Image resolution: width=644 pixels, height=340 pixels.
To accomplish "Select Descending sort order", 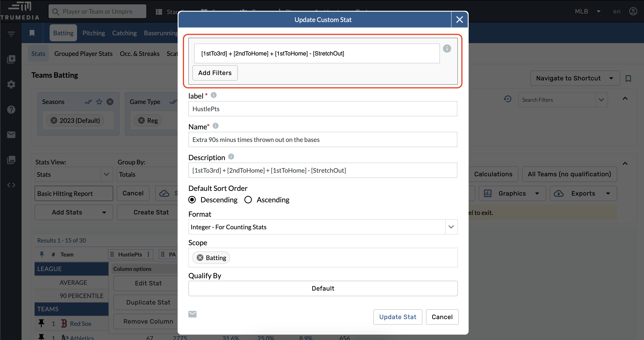I will (192, 200).
